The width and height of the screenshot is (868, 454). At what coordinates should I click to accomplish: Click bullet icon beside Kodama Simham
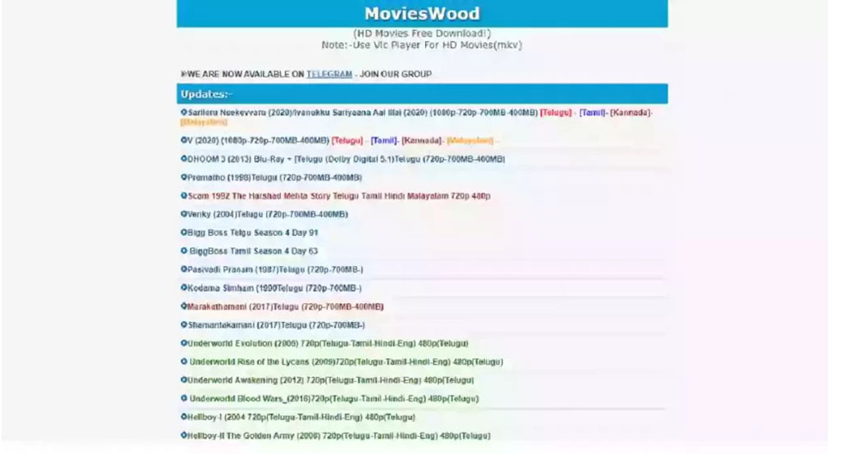[183, 288]
